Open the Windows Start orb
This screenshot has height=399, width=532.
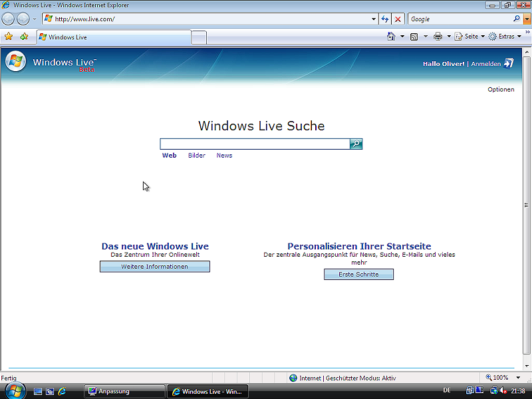[x=15, y=390]
